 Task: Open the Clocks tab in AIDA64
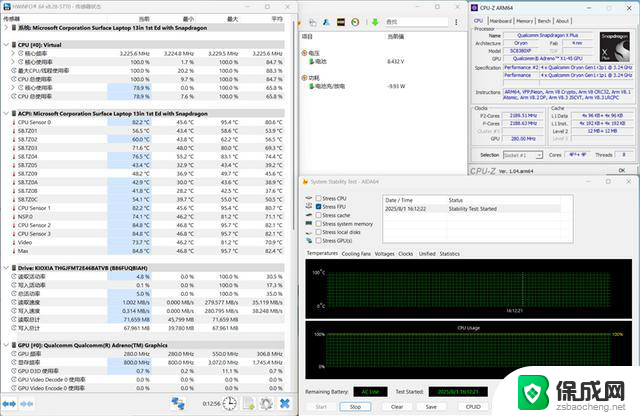405,254
